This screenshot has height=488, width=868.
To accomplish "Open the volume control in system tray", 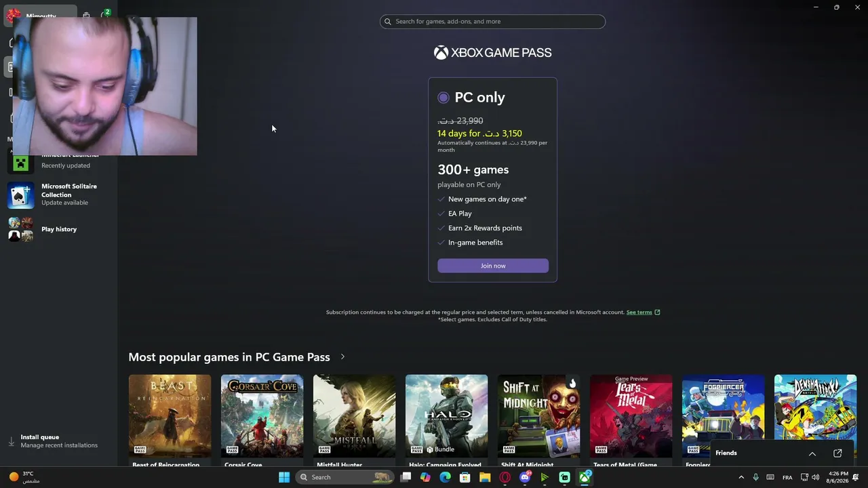I will point(815,477).
